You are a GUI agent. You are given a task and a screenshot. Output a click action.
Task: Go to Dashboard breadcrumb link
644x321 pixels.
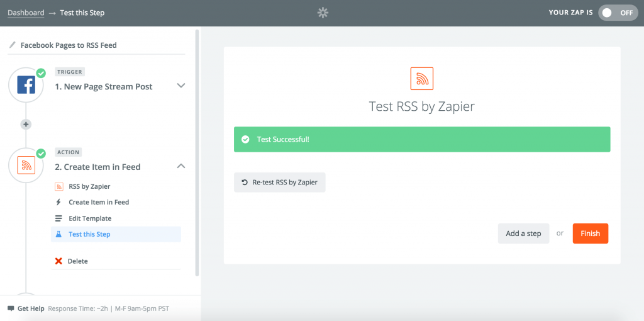click(26, 13)
